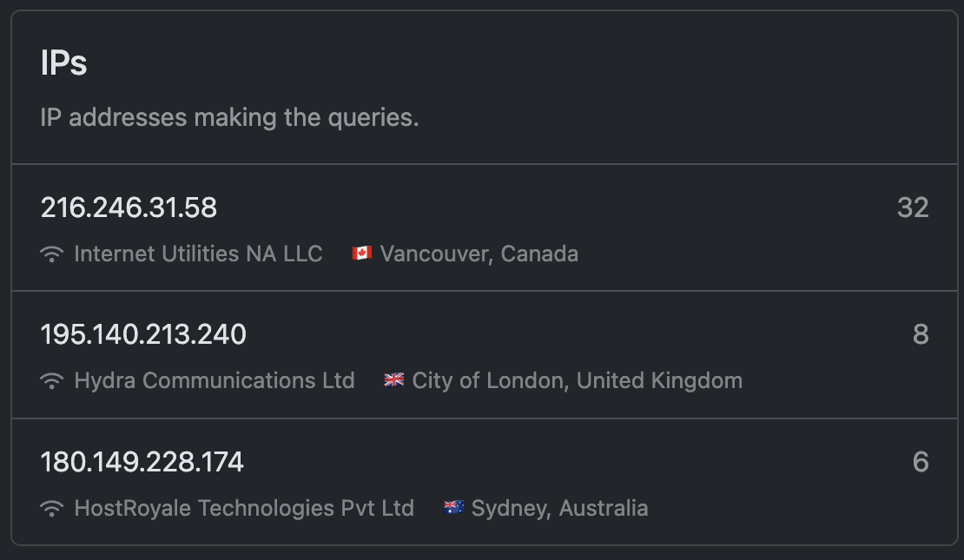Click the City of London, United Kingdom location
Viewport: 964px width, 560px height.
577,380
